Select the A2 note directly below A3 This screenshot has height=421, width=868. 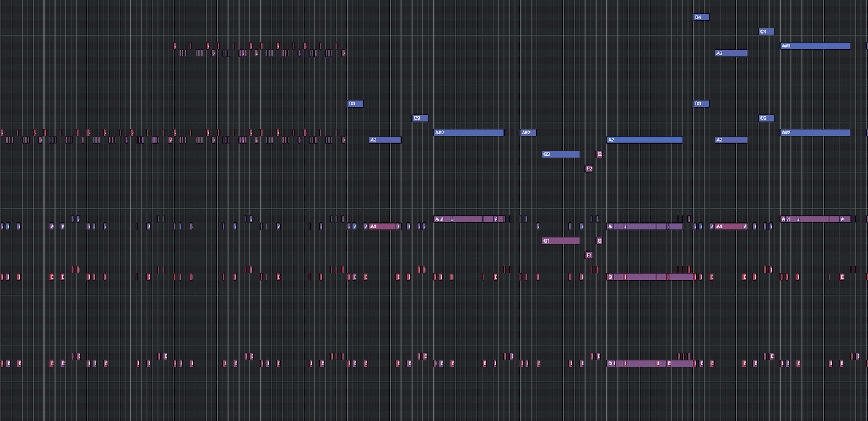(731, 140)
